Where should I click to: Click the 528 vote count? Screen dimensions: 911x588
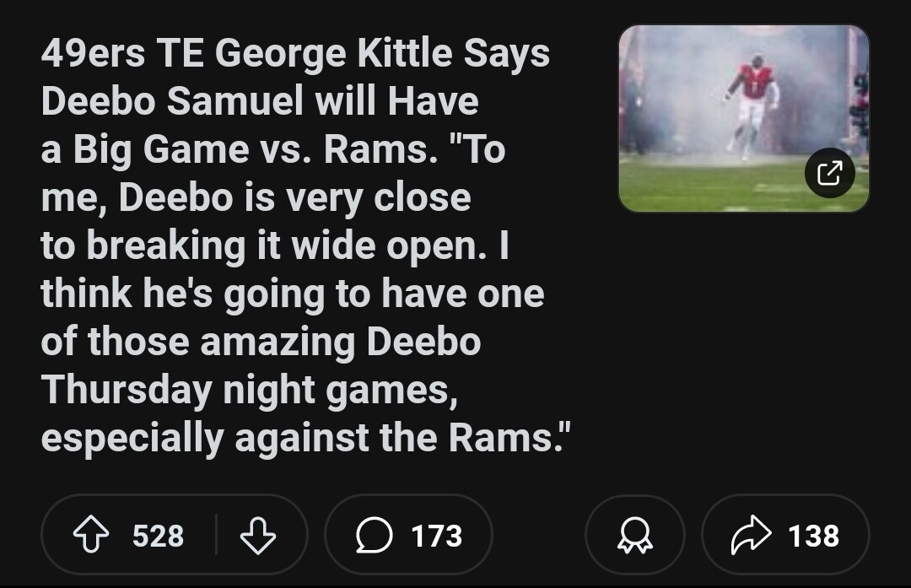point(158,536)
